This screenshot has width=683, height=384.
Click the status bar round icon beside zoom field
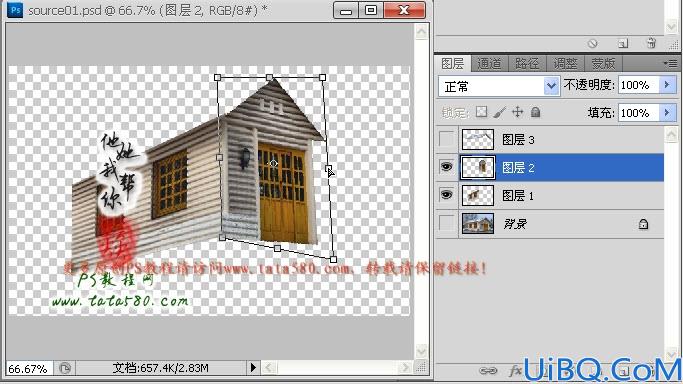point(65,368)
